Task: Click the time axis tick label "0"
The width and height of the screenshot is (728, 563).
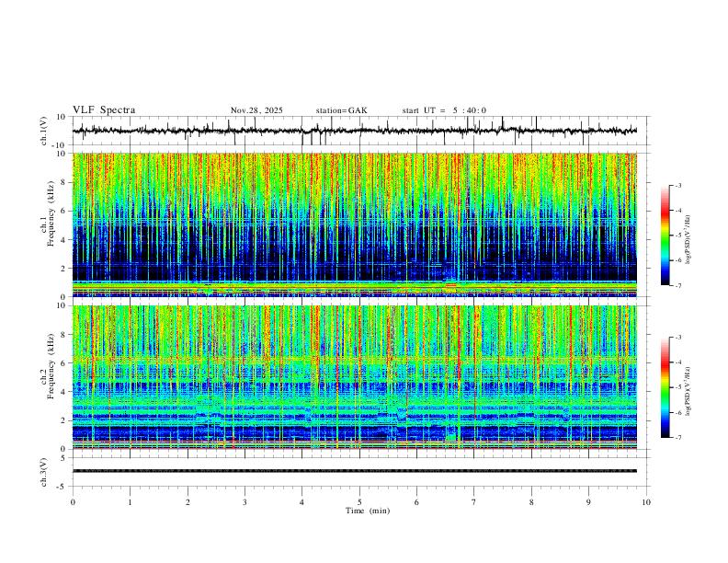Action: tap(73, 502)
